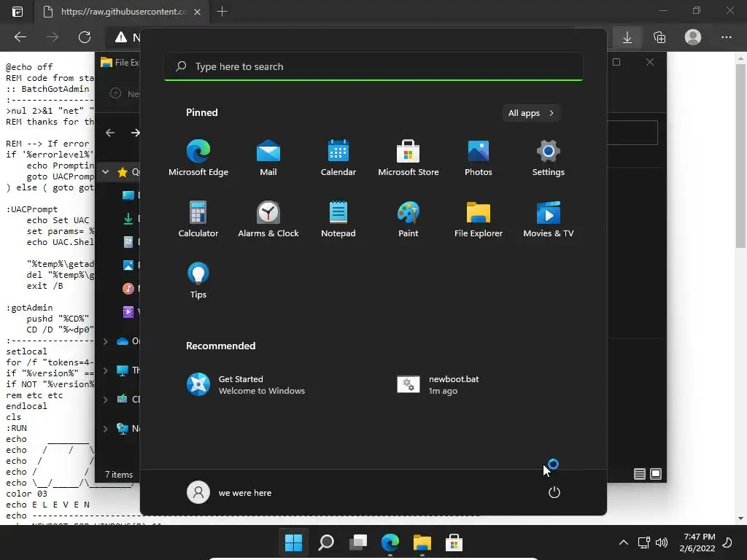Open Edge tab actions menu icon

click(18, 12)
